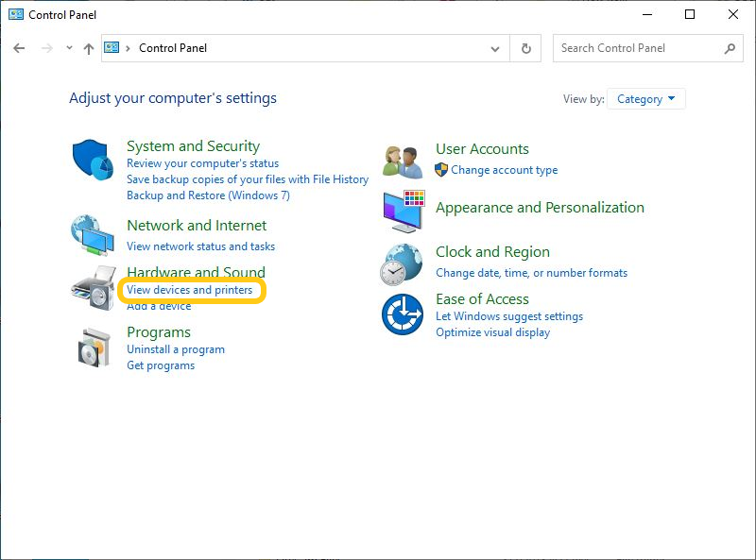Screen dimensions: 756x560
Task: Select Change date, time, or number formats
Action: pyautogui.click(x=532, y=273)
